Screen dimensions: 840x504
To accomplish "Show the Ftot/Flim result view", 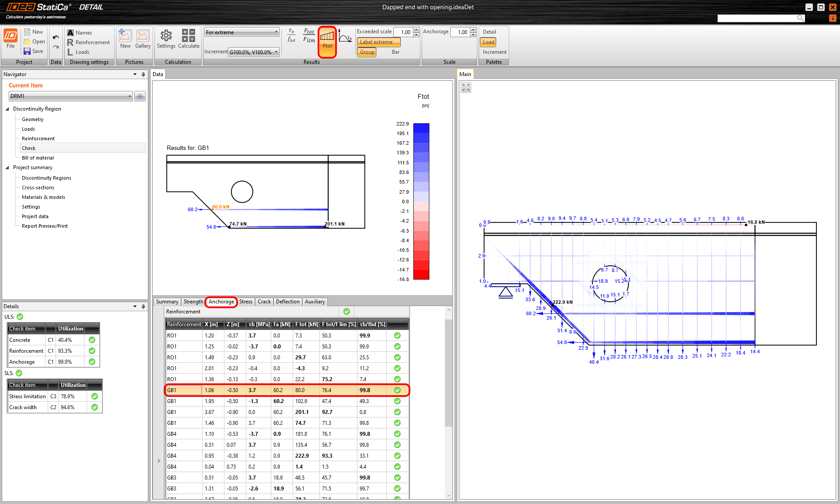I will [309, 35].
